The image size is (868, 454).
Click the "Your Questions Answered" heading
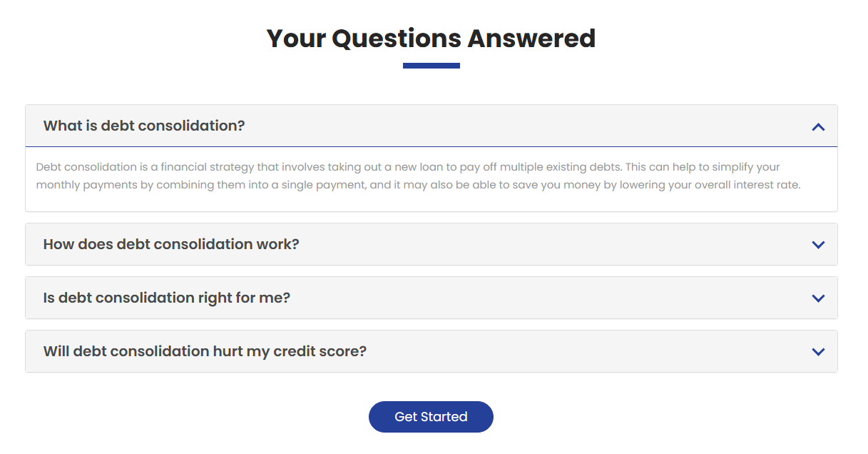click(431, 38)
